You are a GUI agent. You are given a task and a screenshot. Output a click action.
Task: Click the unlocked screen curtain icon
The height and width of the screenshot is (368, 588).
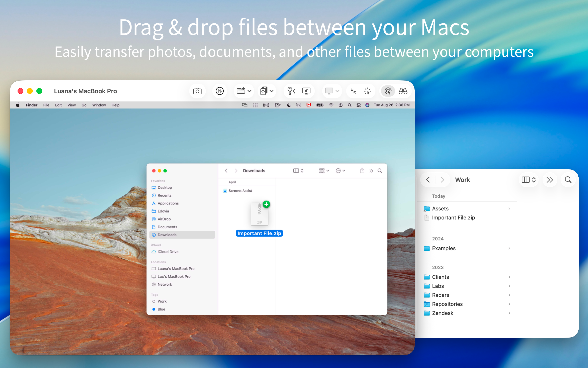[x=306, y=91]
